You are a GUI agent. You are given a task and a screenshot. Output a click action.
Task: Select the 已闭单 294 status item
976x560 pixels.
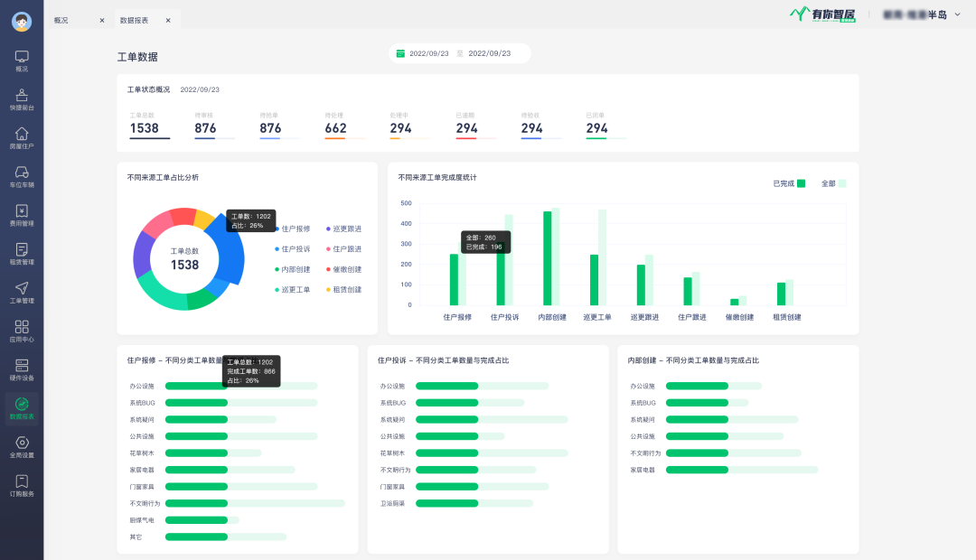605,125
